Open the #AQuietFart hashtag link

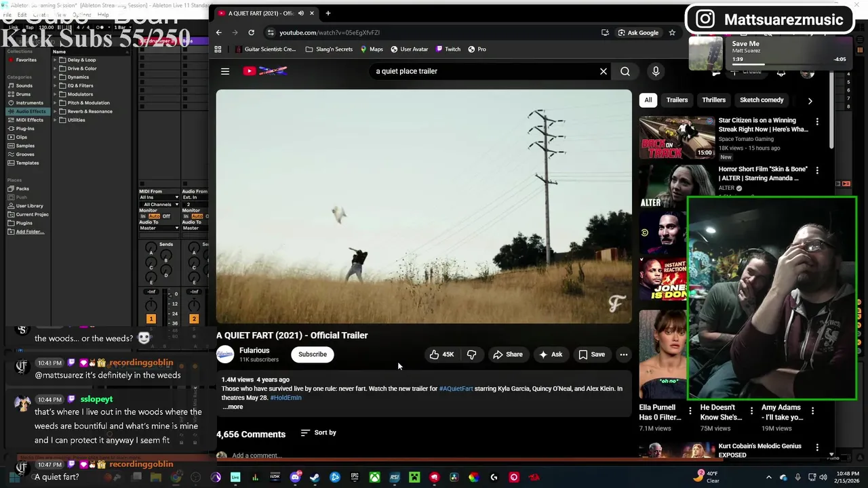456,388
